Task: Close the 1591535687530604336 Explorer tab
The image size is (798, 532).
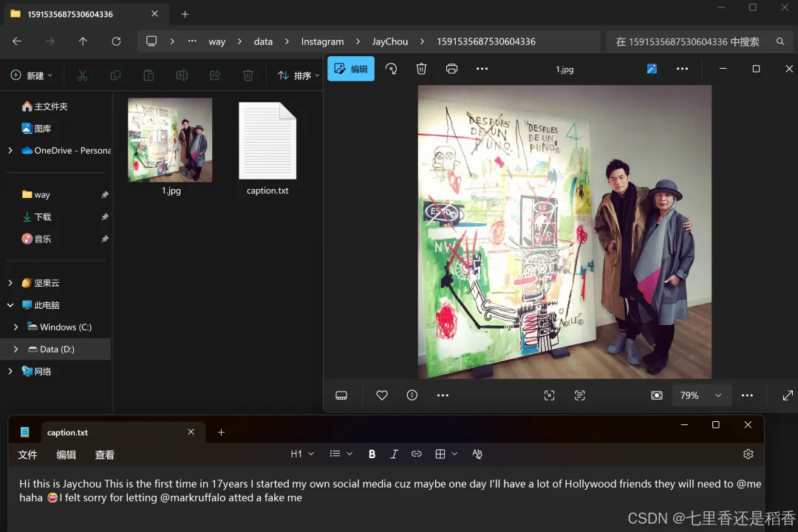Action: click(x=154, y=14)
